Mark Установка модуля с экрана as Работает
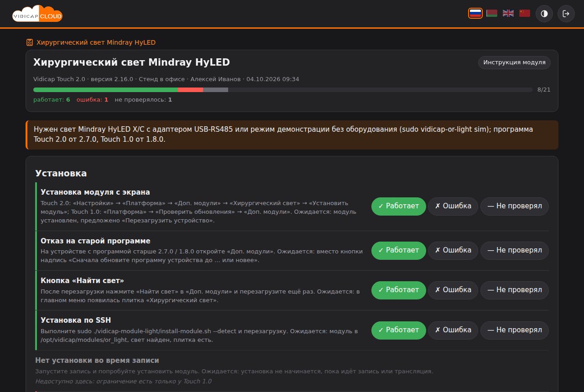This screenshot has width=584, height=392. [x=399, y=206]
